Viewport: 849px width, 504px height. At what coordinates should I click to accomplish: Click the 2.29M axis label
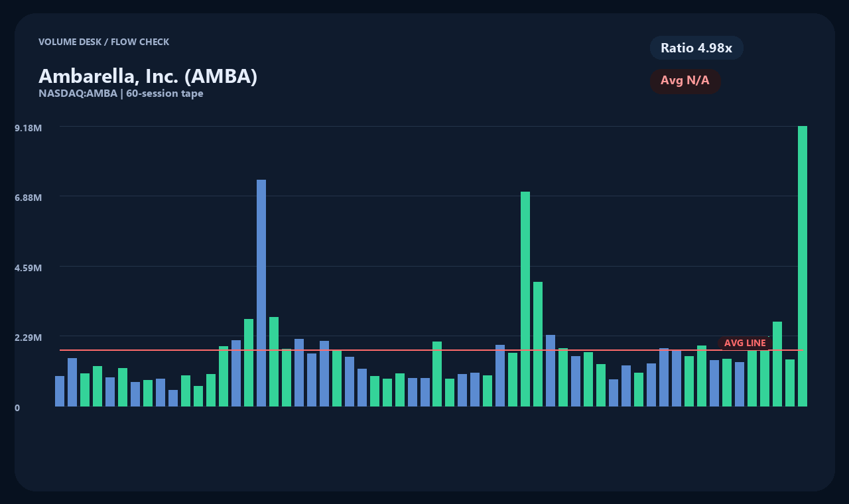(29, 338)
